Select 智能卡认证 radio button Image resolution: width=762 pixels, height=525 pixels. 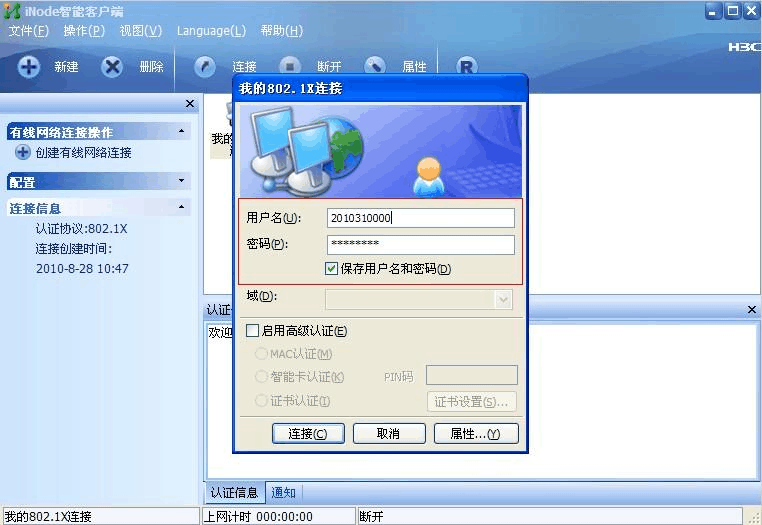(261, 376)
